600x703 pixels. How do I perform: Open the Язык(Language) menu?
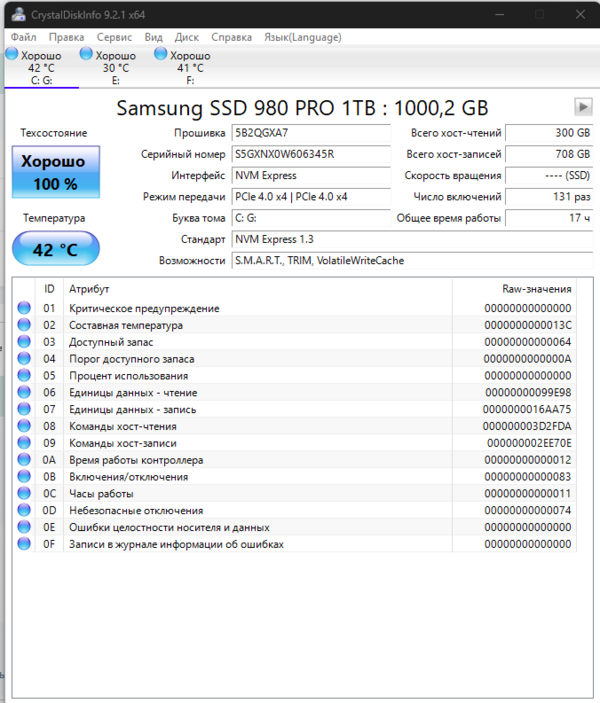(302, 37)
